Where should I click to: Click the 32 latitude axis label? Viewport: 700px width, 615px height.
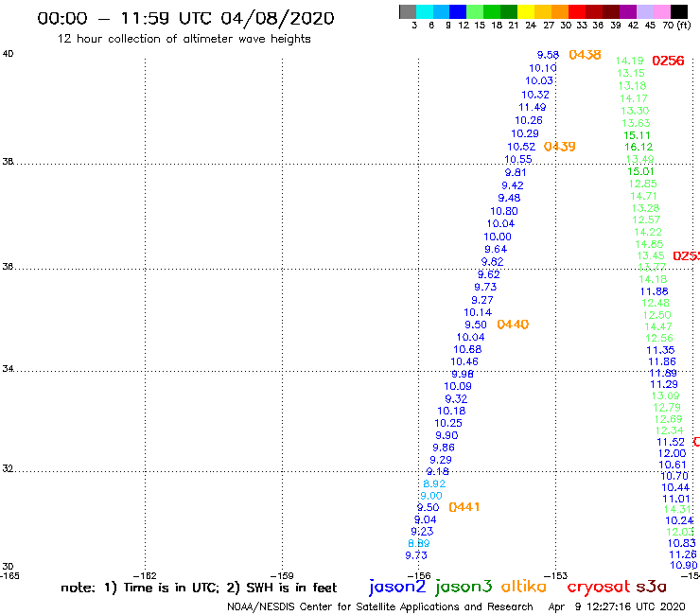point(8,469)
